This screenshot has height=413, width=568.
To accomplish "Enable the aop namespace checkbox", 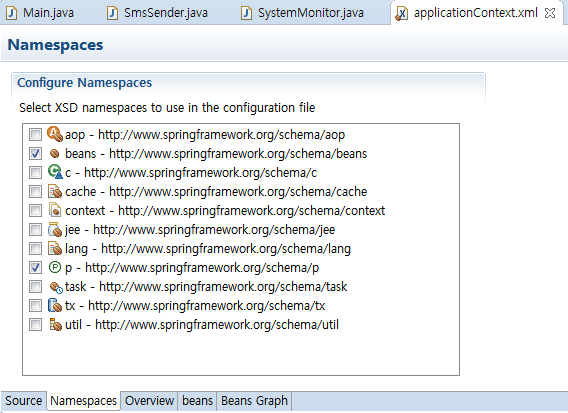I will tap(35, 135).
